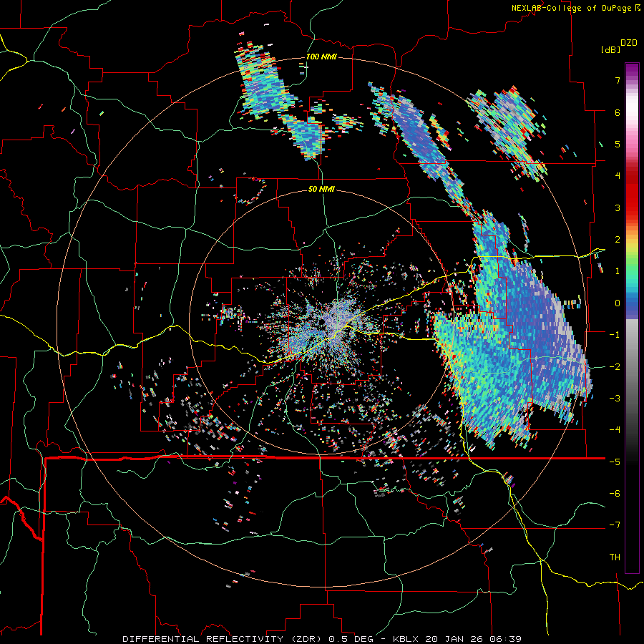Click the KBLX station identifier in caption
The height and width of the screenshot is (644, 644).
406,639
